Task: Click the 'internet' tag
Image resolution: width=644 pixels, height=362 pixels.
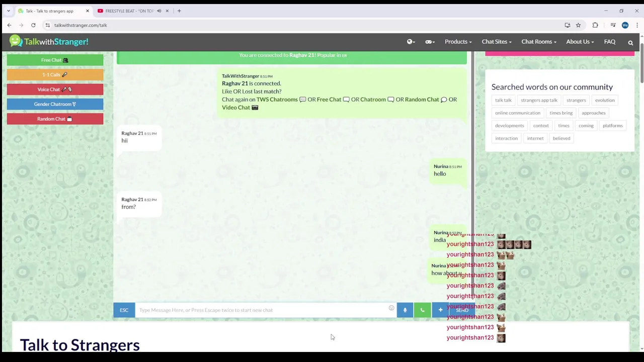Action: coord(535,138)
